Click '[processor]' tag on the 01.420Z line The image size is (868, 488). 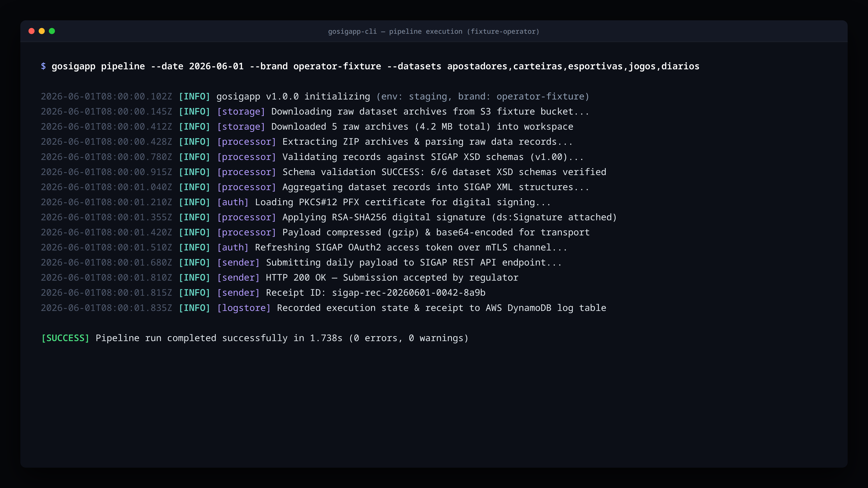[x=247, y=232]
